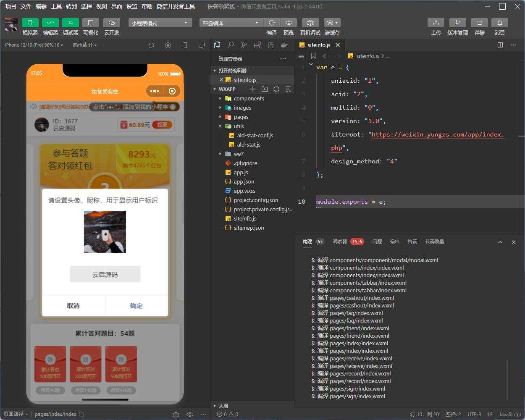Collapse the utils folder
The height and width of the screenshot is (420, 525).
pyautogui.click(x=252, y=126)
